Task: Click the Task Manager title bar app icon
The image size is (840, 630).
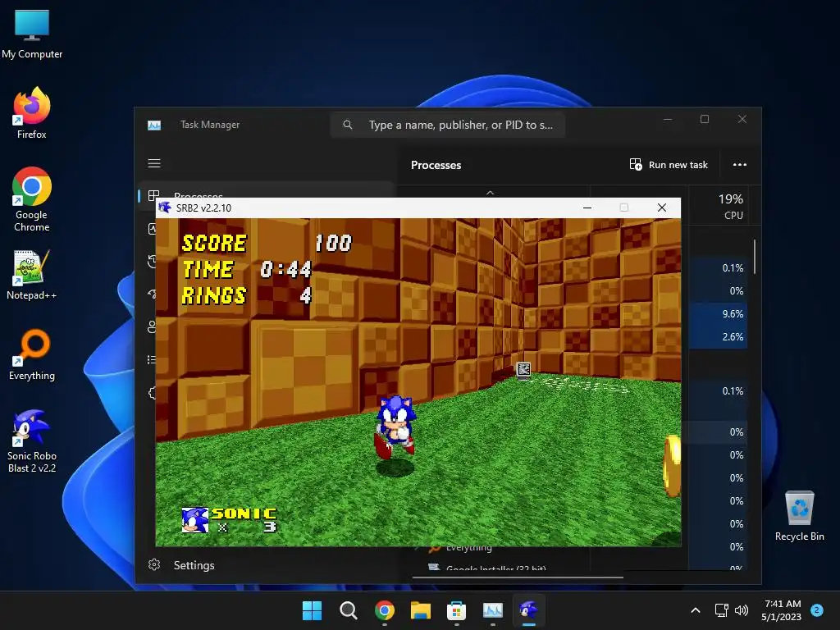Action: (x=154, y=125)
